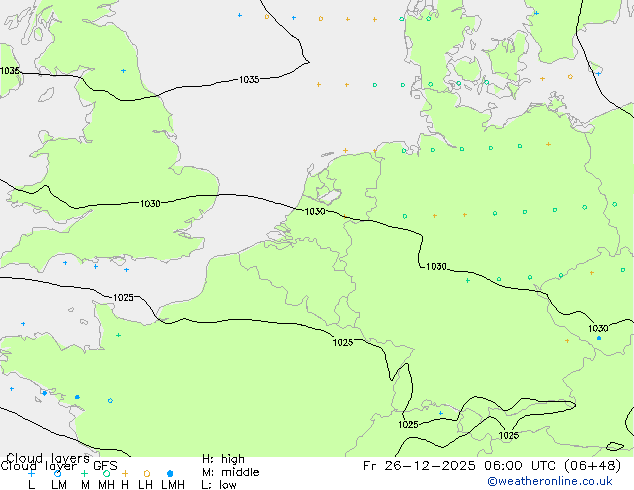Click the 'Cloud layers' title text

tap(48, 458)
